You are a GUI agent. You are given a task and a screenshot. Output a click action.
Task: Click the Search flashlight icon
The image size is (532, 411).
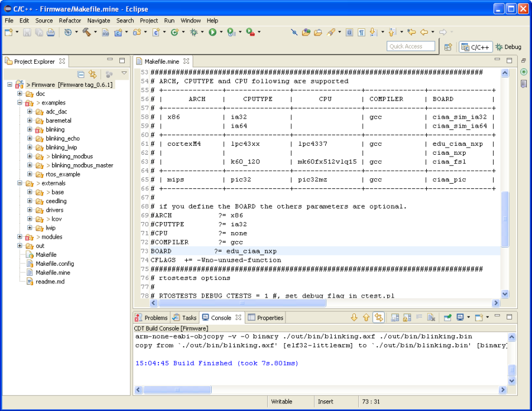(331, 32)
